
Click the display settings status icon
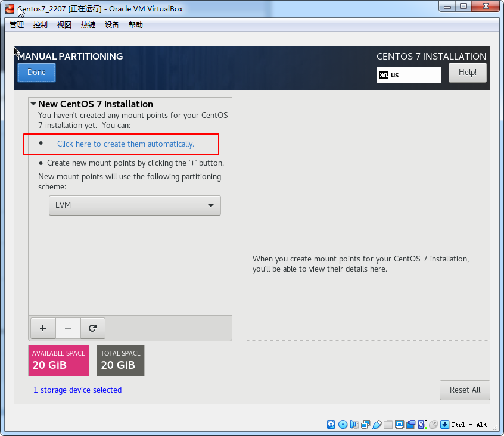400,425
